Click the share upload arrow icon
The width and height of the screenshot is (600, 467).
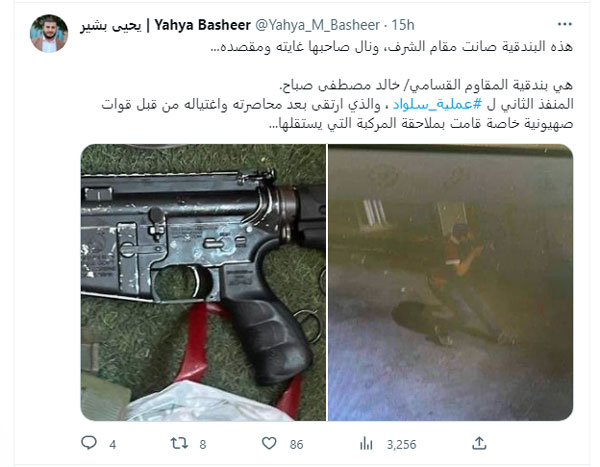click(x=479, y=443)
